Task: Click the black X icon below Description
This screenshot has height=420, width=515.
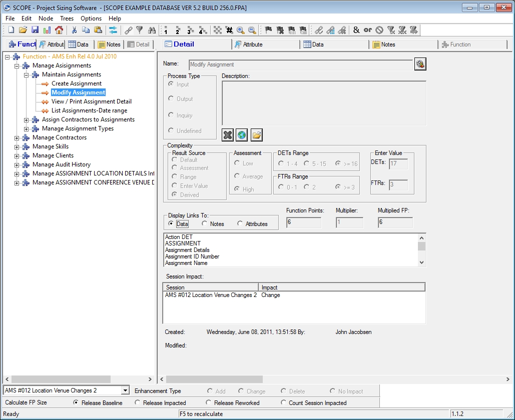Action: 228,135
